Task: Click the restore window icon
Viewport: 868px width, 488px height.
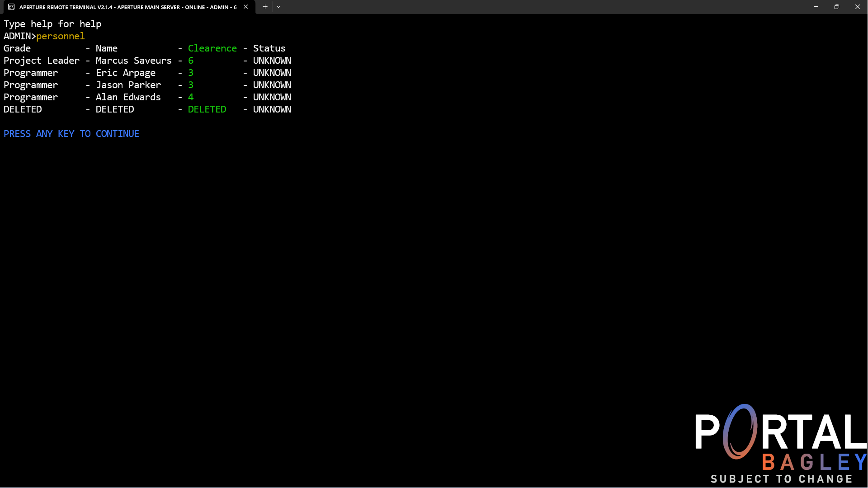Action: (x=837, y=7)
